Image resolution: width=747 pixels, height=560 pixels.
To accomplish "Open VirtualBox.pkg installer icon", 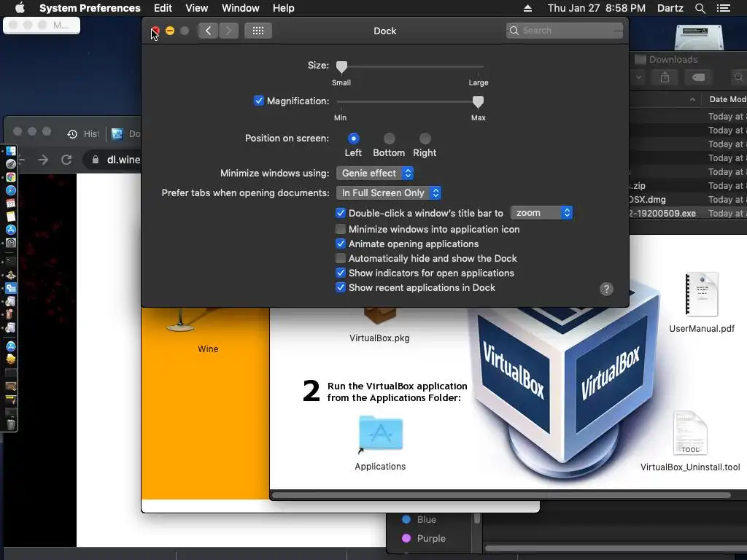I will tap(379, 316).
